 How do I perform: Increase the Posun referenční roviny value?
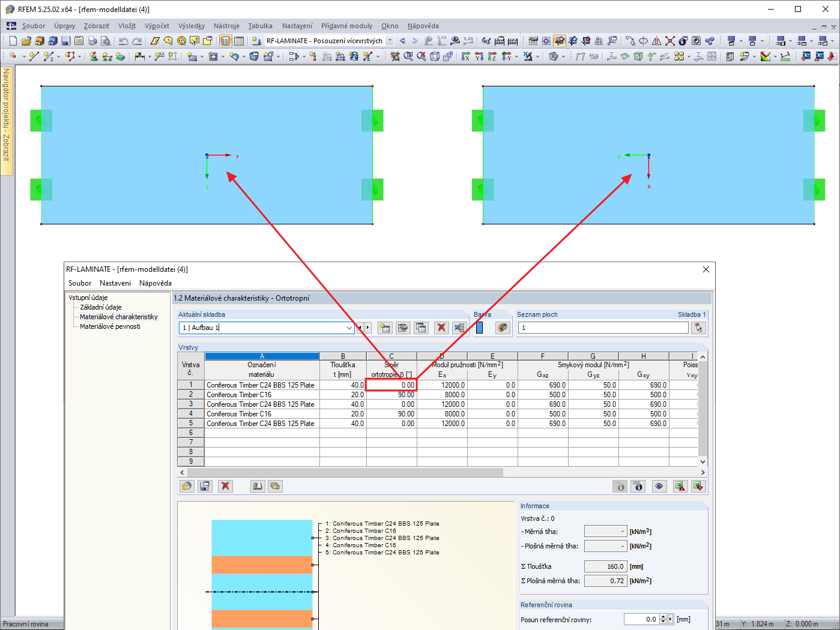pos(663,617)
